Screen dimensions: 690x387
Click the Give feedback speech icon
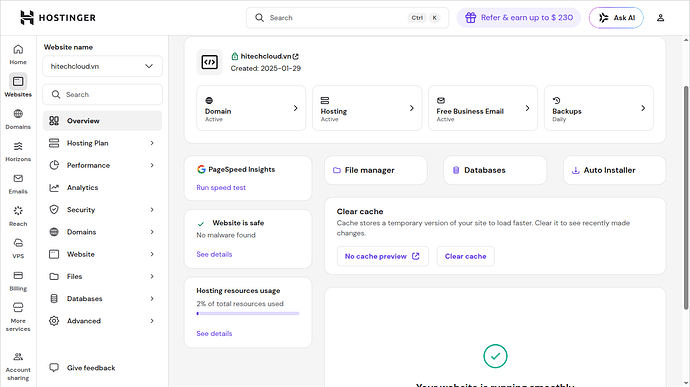[x=54, y=368]
